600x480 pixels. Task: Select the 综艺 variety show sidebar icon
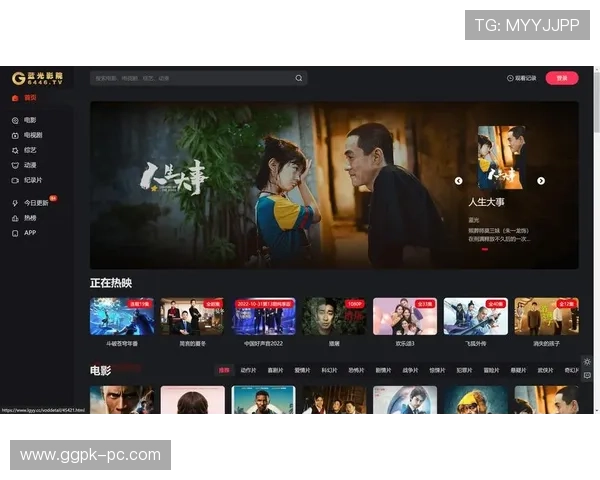pos(15,150)
